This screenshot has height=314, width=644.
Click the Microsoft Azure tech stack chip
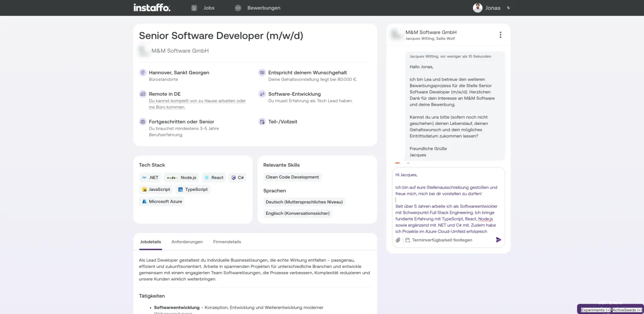161,202
